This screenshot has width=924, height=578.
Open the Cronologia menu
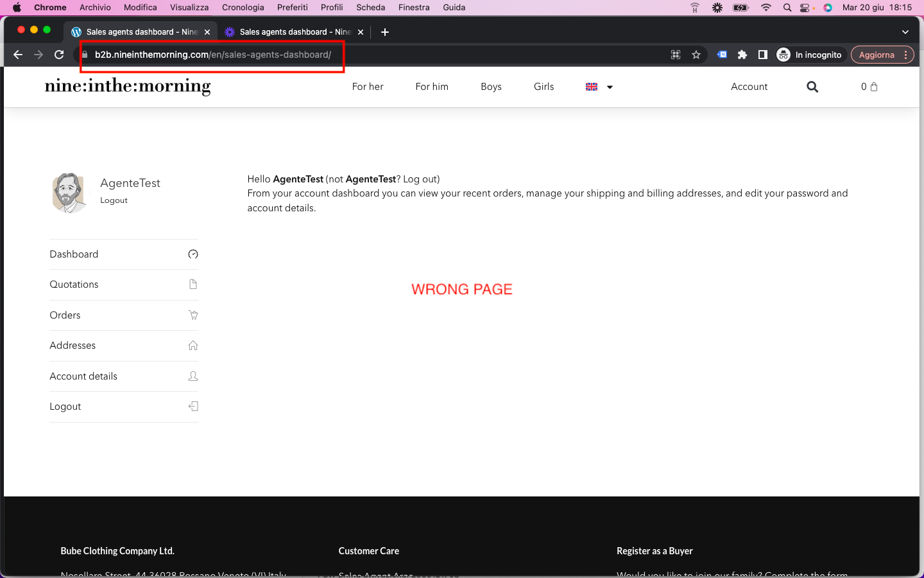243,8
